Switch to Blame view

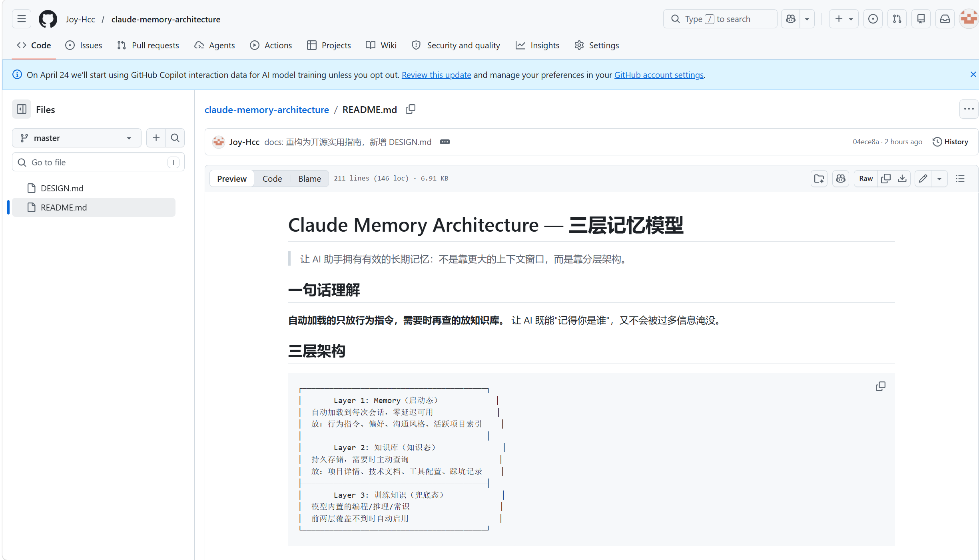pos(310,179)
